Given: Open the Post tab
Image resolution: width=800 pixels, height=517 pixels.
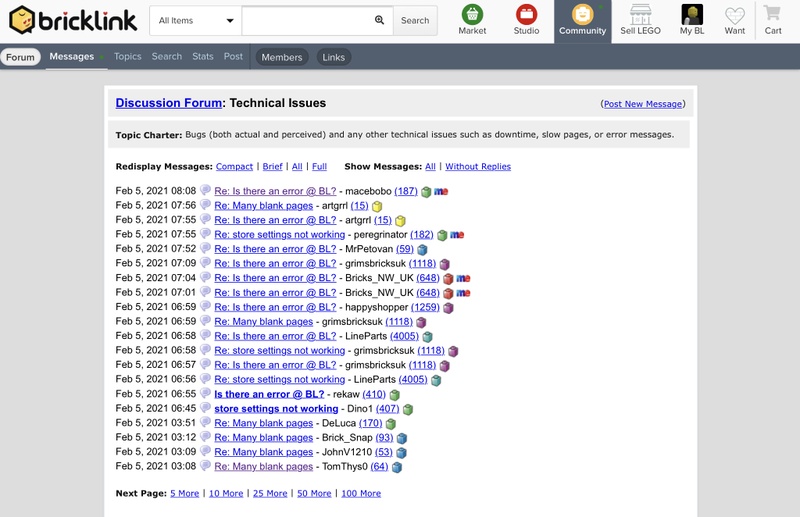Looking at the screenshot, I should pyautogui.click(x=233, y=57).
